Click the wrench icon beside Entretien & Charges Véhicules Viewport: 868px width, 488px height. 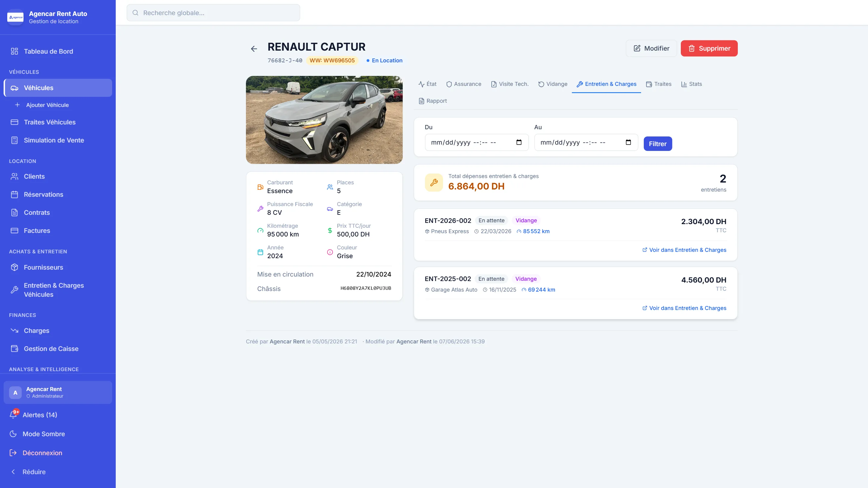click(14, 290)
